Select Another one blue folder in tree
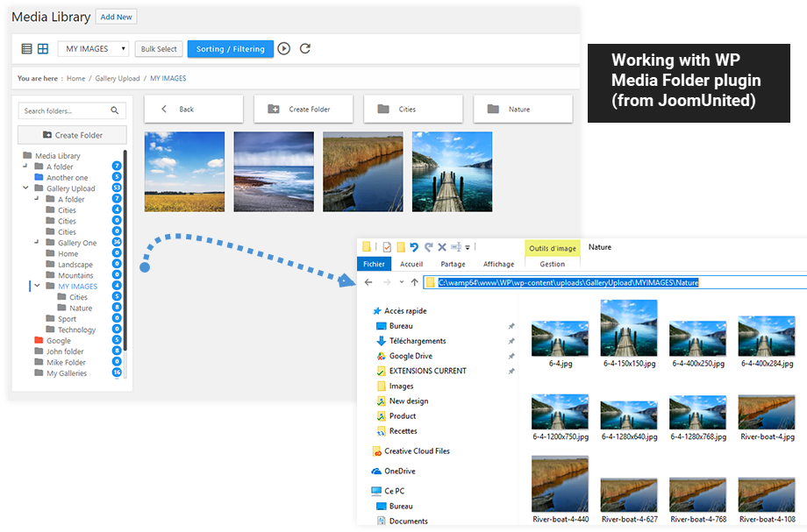 (x=67, y=178)
